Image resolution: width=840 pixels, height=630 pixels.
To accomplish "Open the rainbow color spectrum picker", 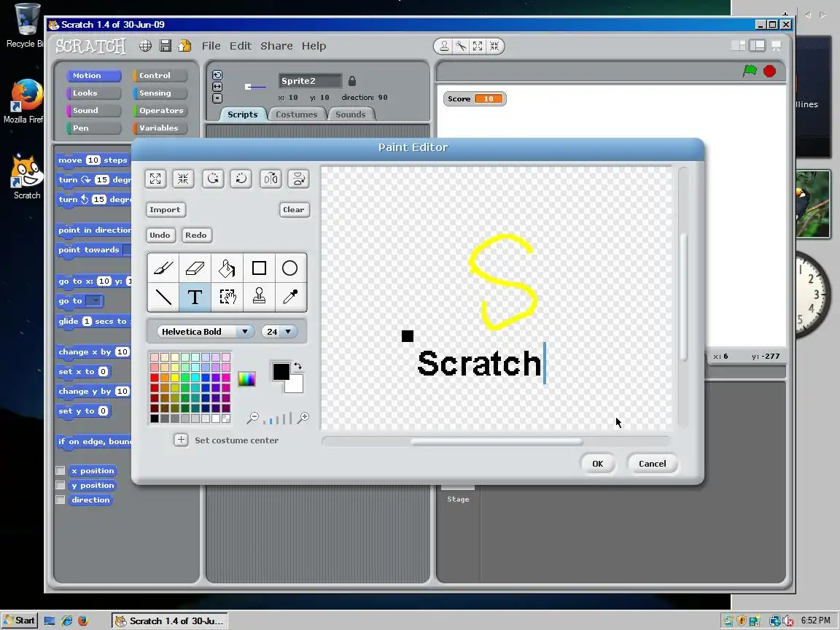I will pyautogui.click(x=246, y=378).
